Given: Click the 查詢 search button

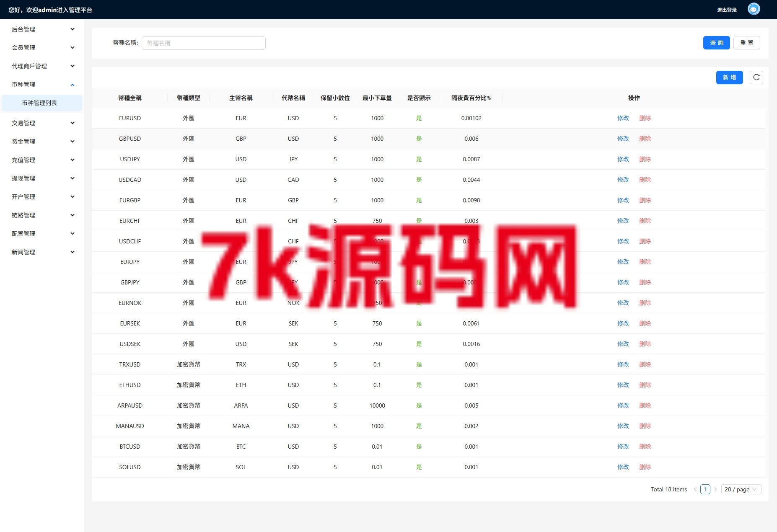Looking at the screenshot, I should tap(716, 43).
